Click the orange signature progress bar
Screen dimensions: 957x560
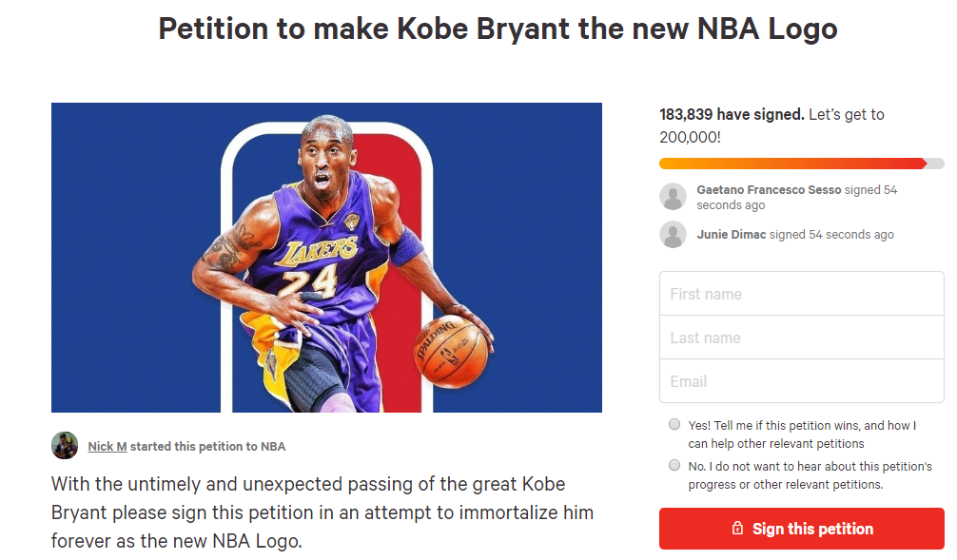791,164
